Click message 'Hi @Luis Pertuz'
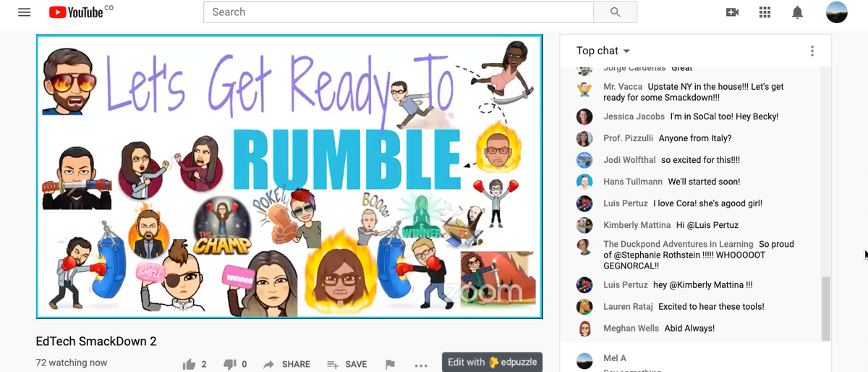The width and height of the screenshot is (868, 372). coord(709,225)
